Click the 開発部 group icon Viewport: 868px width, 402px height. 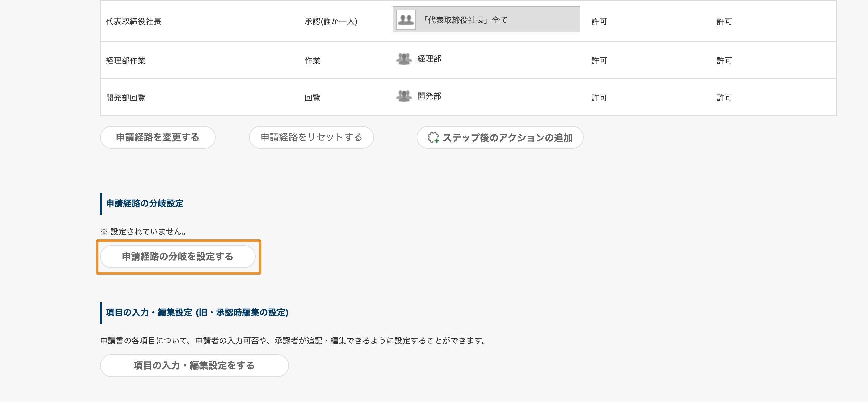(404, 96)
